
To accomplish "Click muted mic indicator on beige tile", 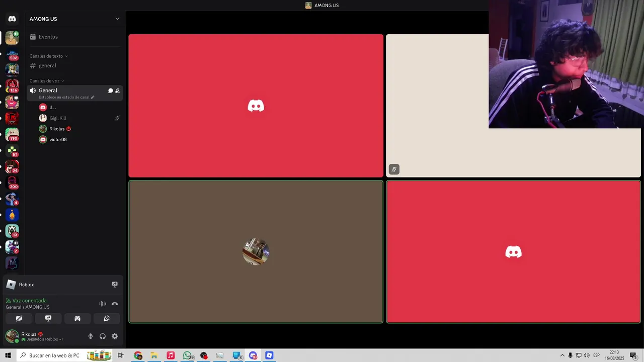I will 394,169.
